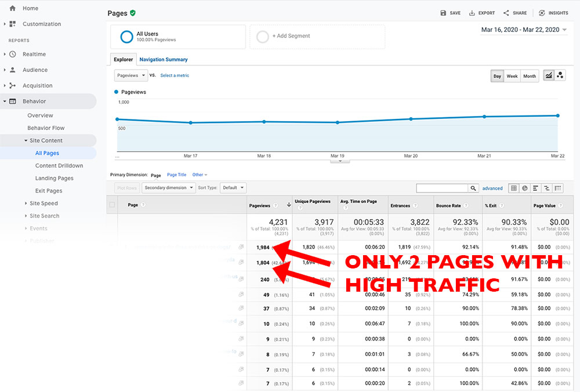580x392 pixels.
Task: Click help icon next to Page Value column
Action: pos(560,206)
